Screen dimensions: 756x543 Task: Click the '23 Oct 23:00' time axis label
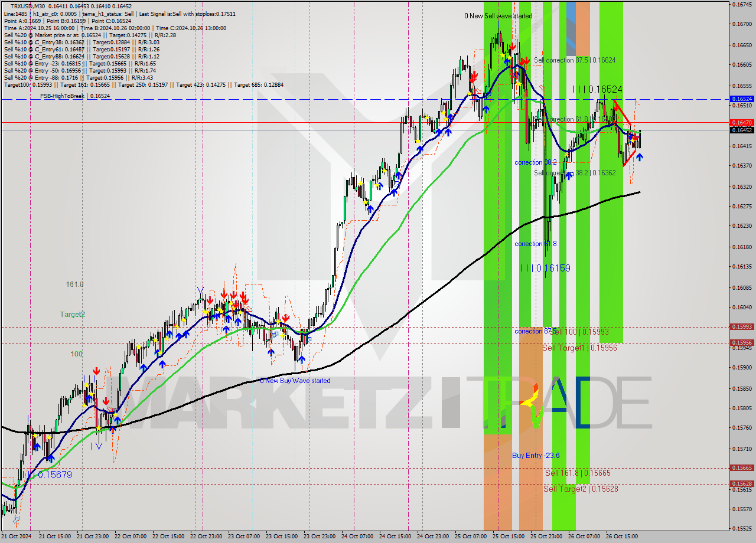click(320, 537)
